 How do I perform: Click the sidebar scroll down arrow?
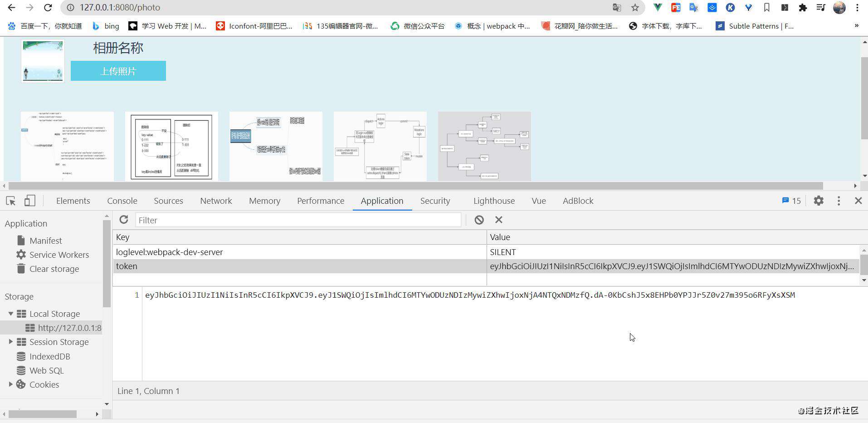coord(107,404)
